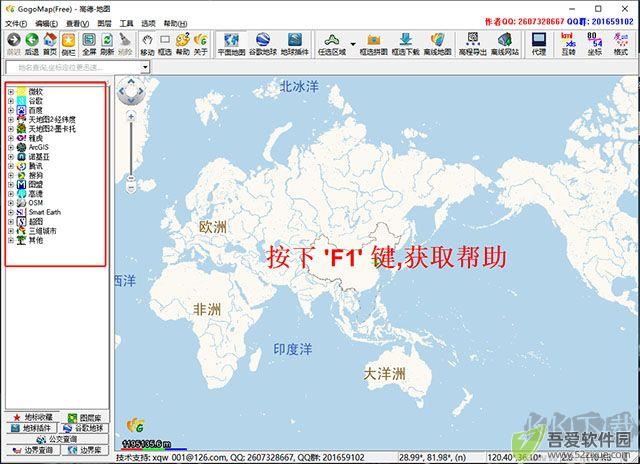Select the 移动 hand pan tool
The width and height of the screenshot is (640, 464).
point(147,44)
